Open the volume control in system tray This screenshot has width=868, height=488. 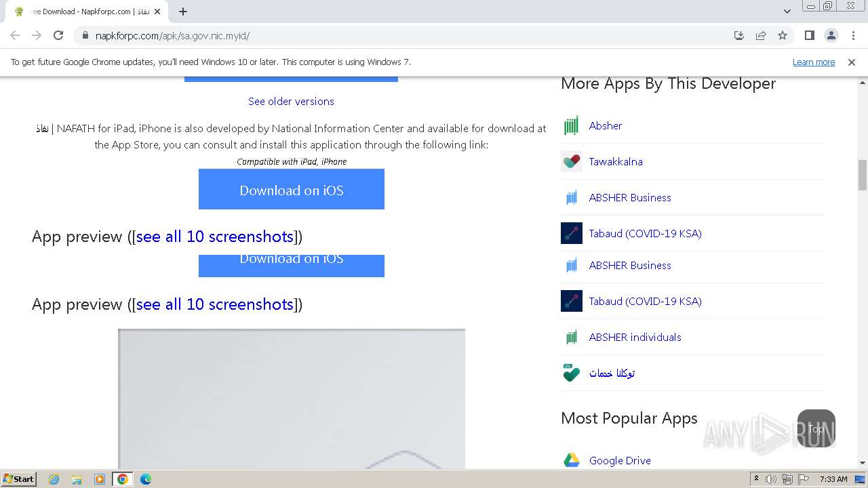tap(771, 479)
